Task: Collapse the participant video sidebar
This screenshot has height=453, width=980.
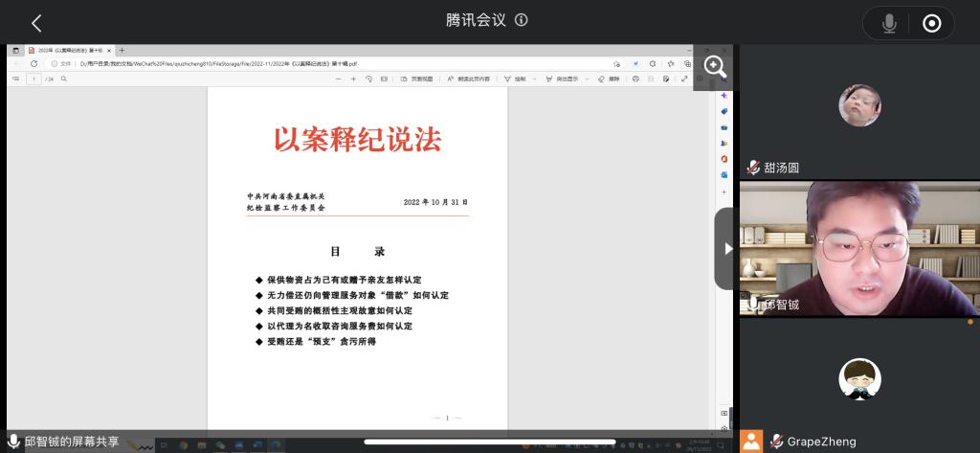Action: [726, 248]
